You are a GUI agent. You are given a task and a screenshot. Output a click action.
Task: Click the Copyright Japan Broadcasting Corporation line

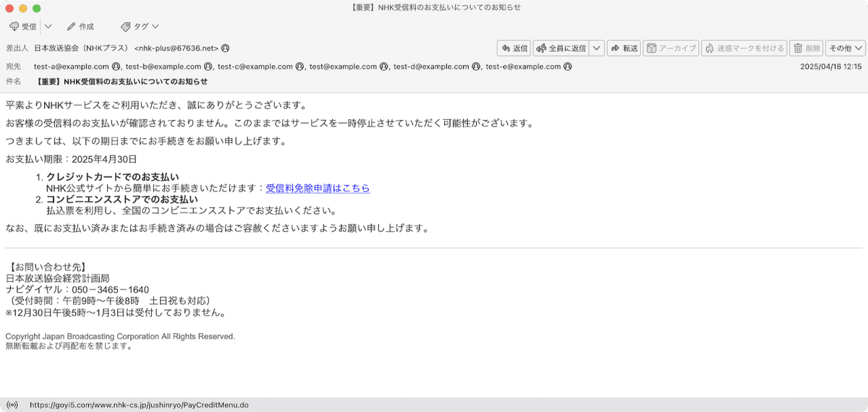[x=120, y=337]
